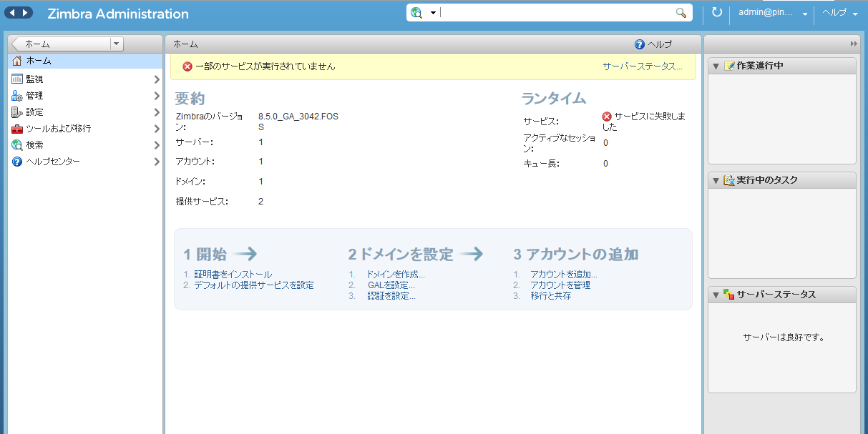Click the search text field
Image resolution: width=868 pixels, height=434 pixels.
[x=556, y=13]
